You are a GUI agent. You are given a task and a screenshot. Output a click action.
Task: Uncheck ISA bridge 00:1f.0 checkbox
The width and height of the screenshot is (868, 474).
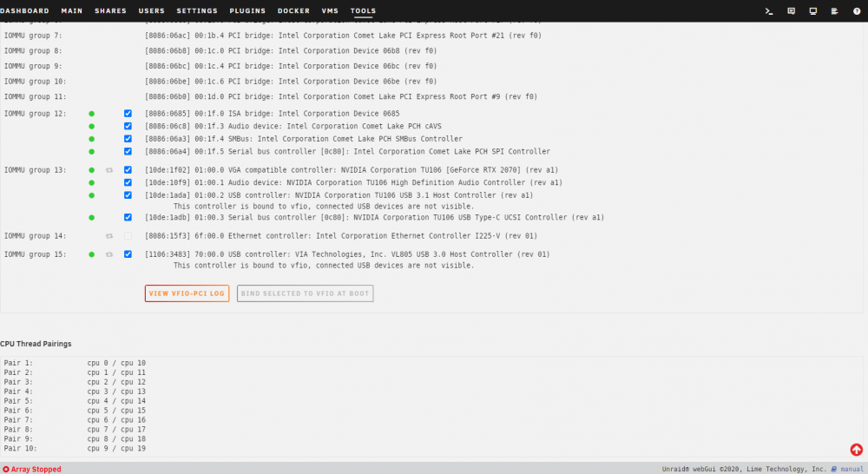pos(128,114)
